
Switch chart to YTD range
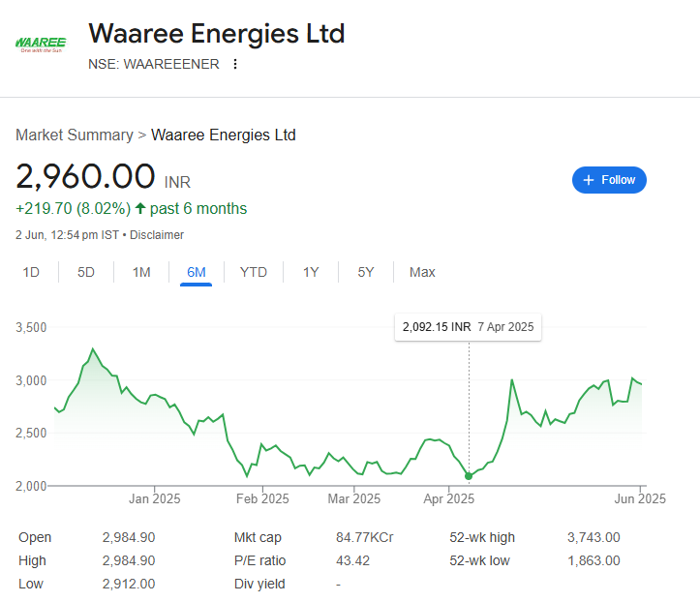click(x=253, y=272)
